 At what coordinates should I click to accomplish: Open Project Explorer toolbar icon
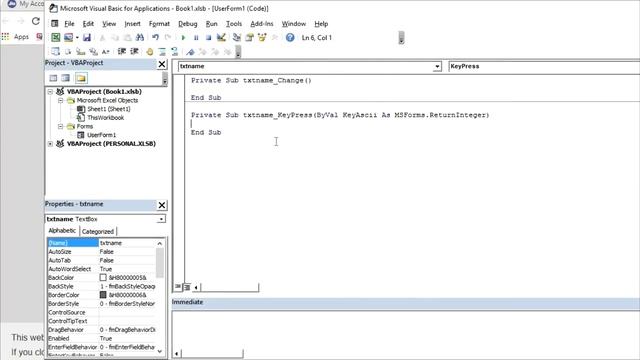click(x=237, y=38)
